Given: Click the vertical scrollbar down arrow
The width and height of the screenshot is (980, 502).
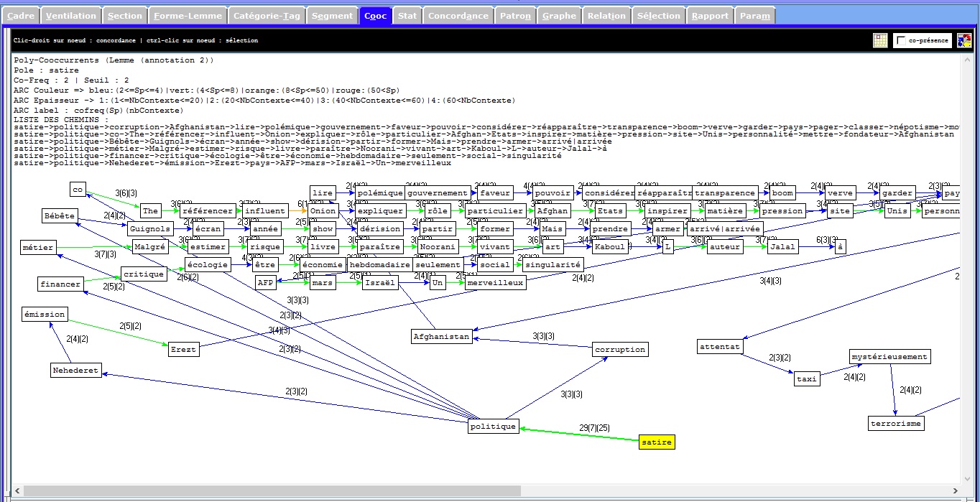Looking at the screenshot, I should coord(969,480).
